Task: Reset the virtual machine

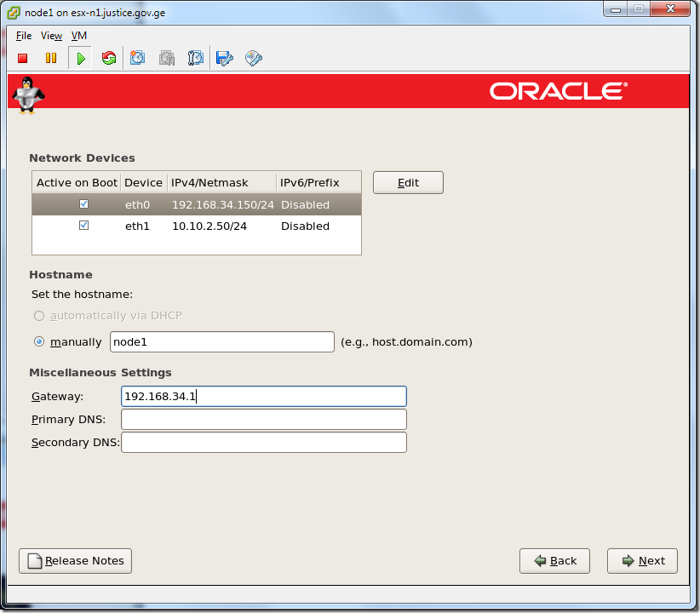Action: pyautogui.click(x=109, y=58)
